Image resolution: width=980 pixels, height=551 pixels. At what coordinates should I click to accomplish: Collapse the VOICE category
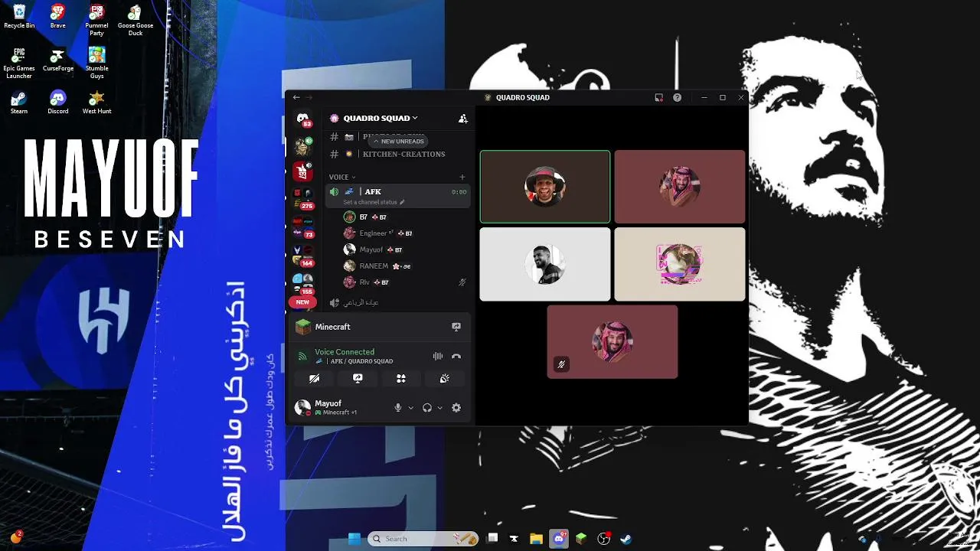click(x=342, y=177)
